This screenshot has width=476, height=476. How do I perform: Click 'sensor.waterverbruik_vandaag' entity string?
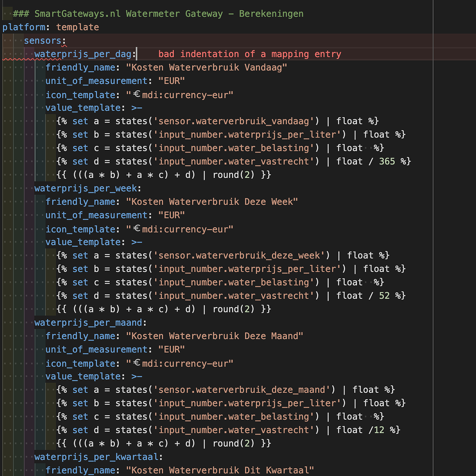click(x=234, y=121)
